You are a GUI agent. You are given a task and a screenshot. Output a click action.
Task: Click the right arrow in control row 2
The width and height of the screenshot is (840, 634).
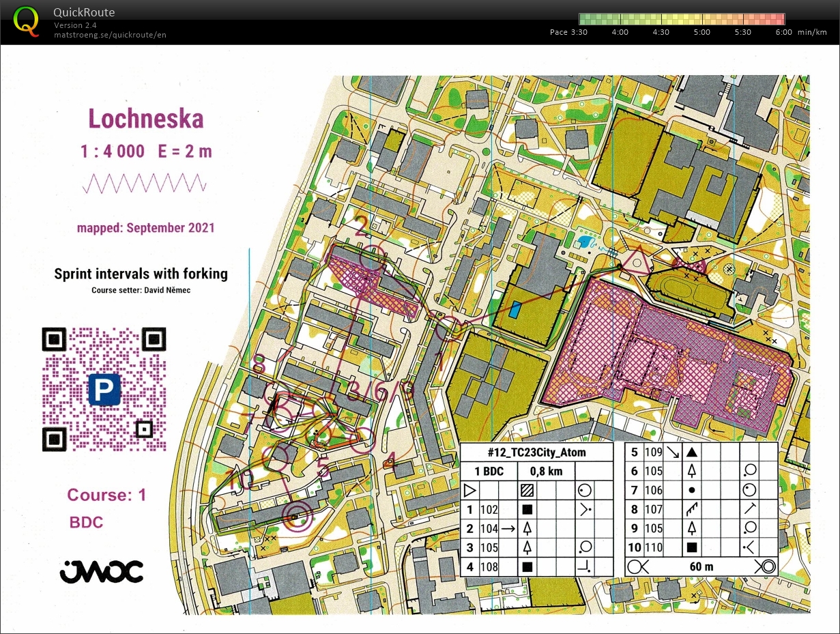(508, 528)
